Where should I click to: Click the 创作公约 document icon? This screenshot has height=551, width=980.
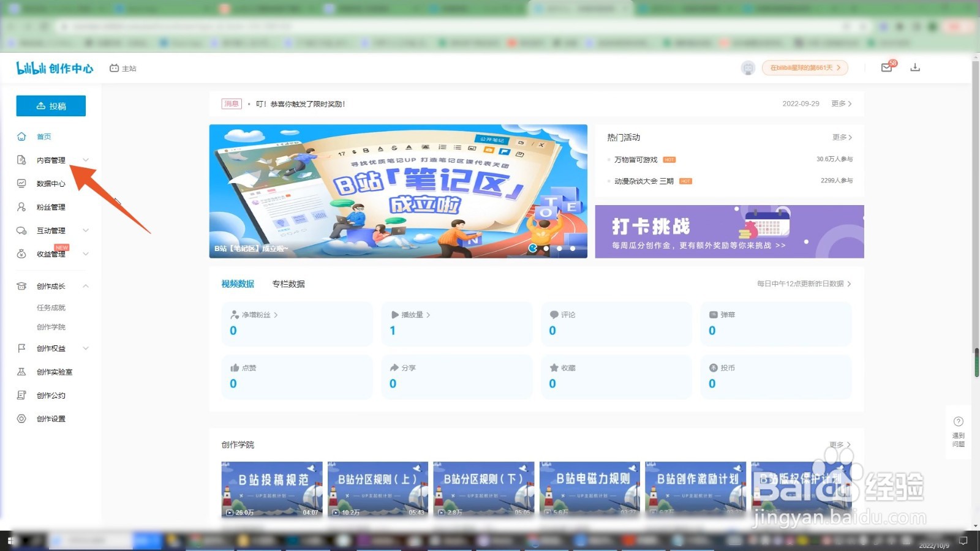21,395
